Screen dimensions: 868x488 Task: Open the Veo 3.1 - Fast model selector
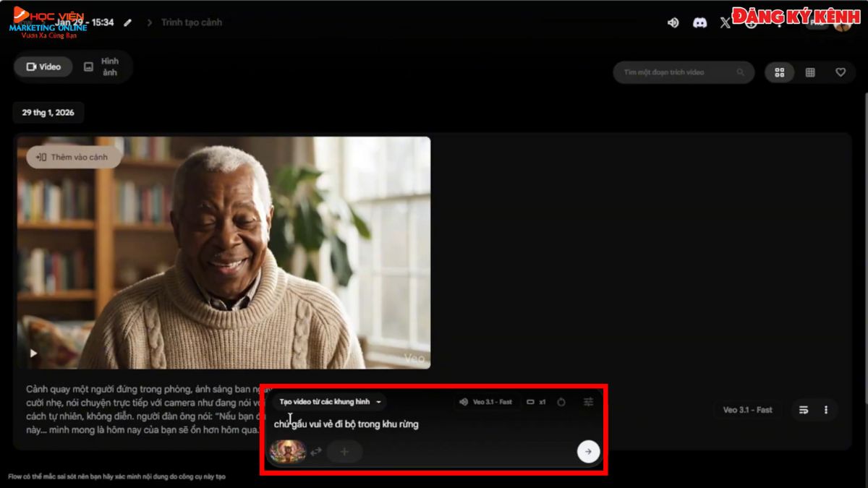click(486, 402)
